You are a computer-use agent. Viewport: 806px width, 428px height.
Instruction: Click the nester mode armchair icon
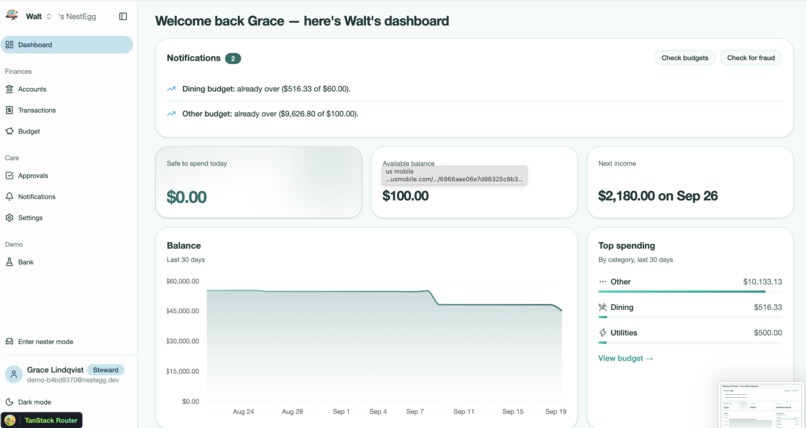click(x=9, y=341)
